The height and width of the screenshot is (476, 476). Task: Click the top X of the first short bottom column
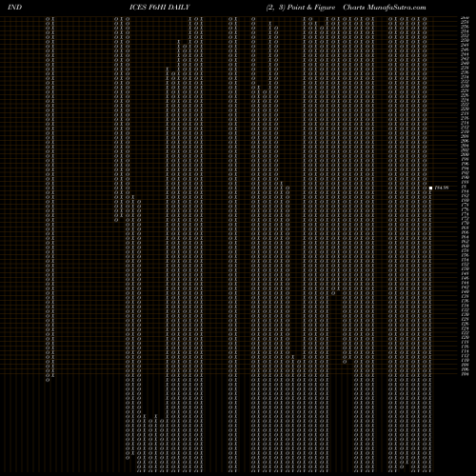(x=145, y=416)
